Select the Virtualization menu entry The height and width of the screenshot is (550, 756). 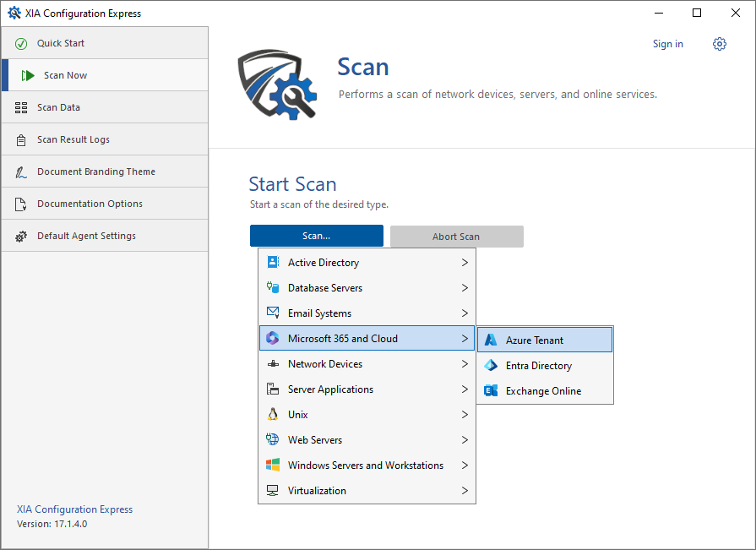(x=367, y=491)
